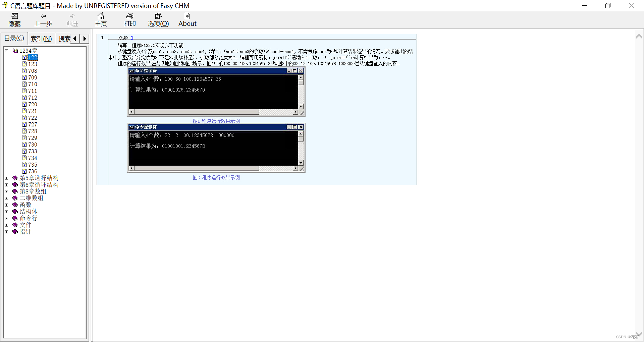The image size is (644, 342).
Task: Click the book icon of 指针
Action: point(15,232)
